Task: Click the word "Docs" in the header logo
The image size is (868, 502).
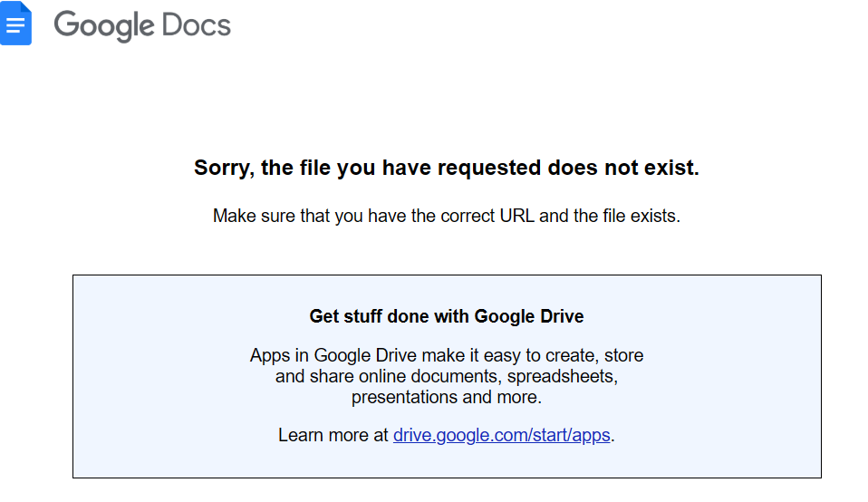Action: point(197,25)
